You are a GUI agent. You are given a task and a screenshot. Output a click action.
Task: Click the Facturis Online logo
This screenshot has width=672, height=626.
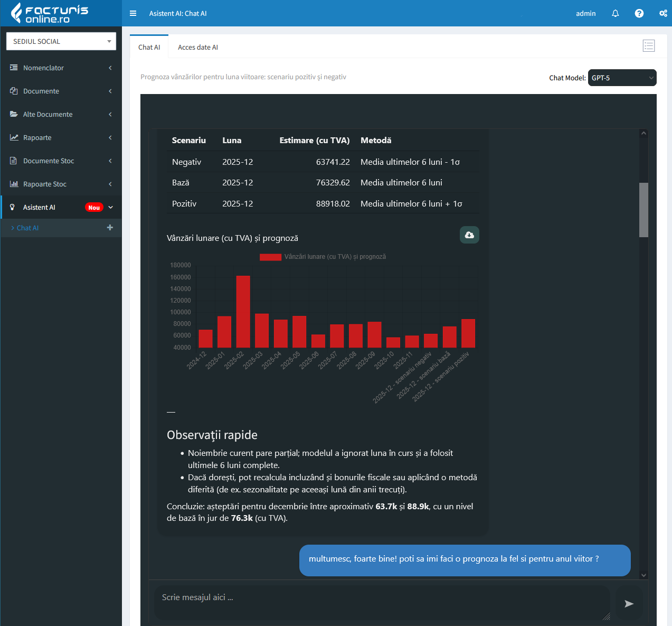50,13
